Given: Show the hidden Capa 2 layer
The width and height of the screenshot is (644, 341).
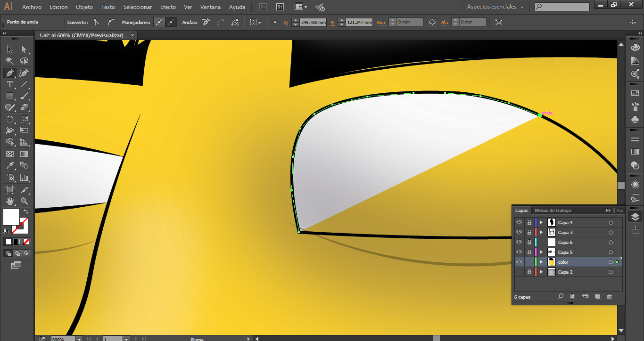Looking at the screenshot, I should (519, 272).
